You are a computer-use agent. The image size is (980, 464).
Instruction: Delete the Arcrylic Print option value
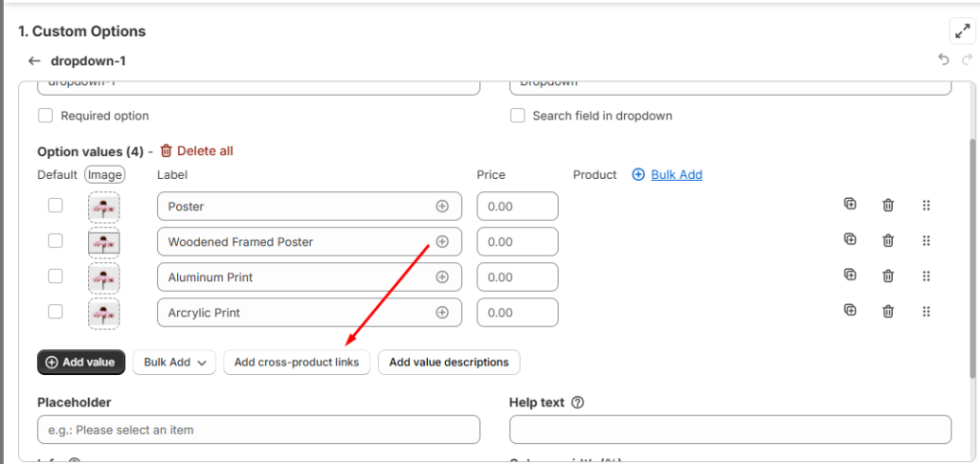888,312
